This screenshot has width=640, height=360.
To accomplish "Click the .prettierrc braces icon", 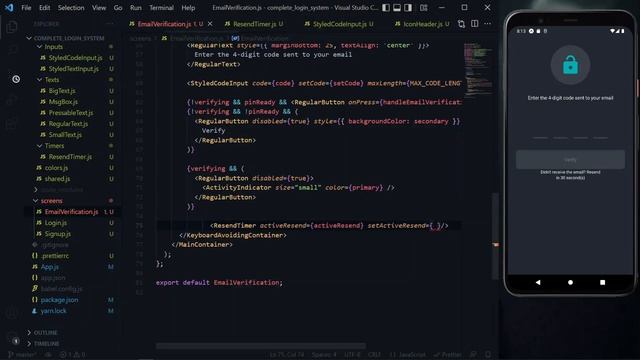I will (35, 256).
